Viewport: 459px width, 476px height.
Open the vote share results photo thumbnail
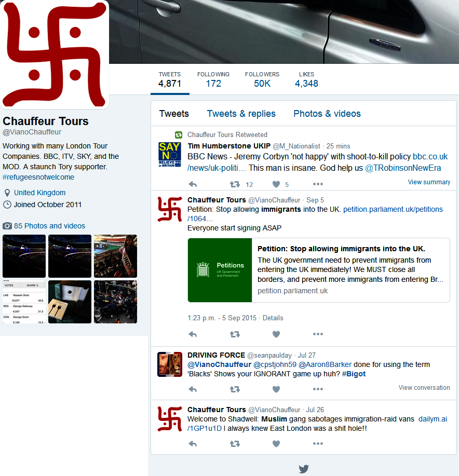coord(24,302)
